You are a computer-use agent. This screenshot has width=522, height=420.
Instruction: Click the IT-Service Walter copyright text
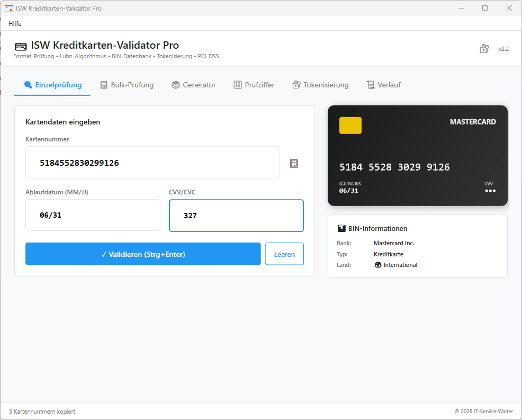click(485, 411)
